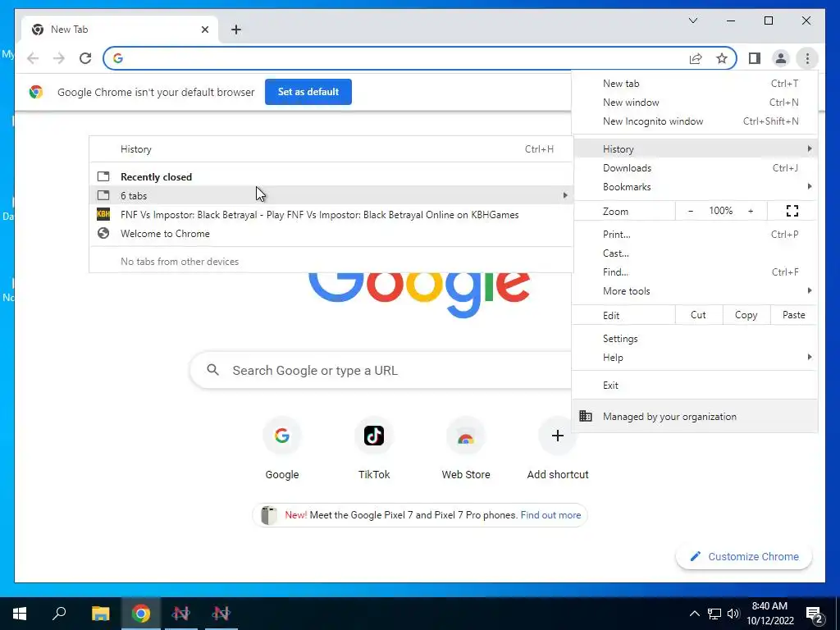
Task: Decrease zoom with the minus button
Action: click(x=691, y=211)
